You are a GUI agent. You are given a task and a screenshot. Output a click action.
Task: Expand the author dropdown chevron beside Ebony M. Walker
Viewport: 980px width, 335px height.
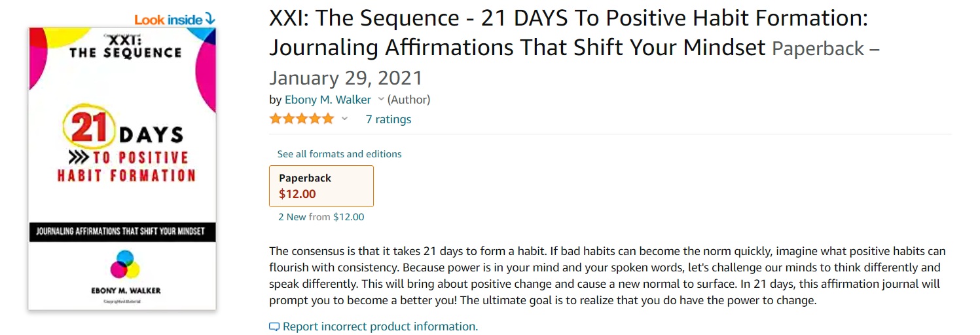(379, 100)
